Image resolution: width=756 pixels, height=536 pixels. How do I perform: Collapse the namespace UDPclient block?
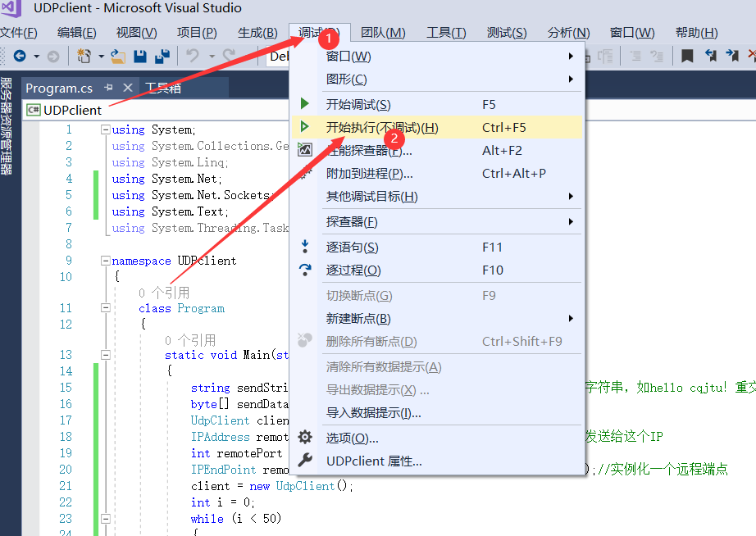105,261
